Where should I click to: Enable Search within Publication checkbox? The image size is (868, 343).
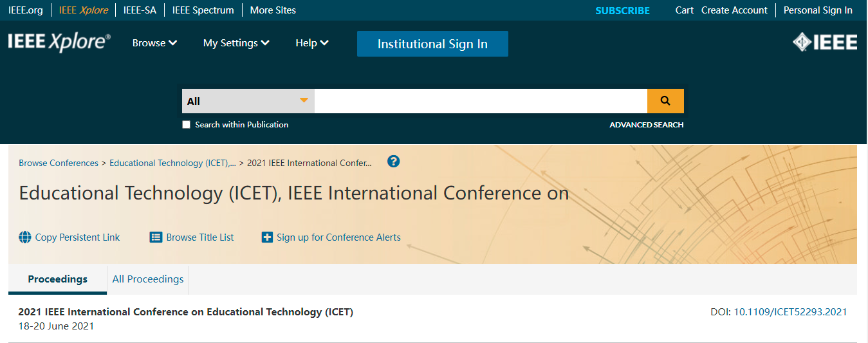tap(187, 125)
